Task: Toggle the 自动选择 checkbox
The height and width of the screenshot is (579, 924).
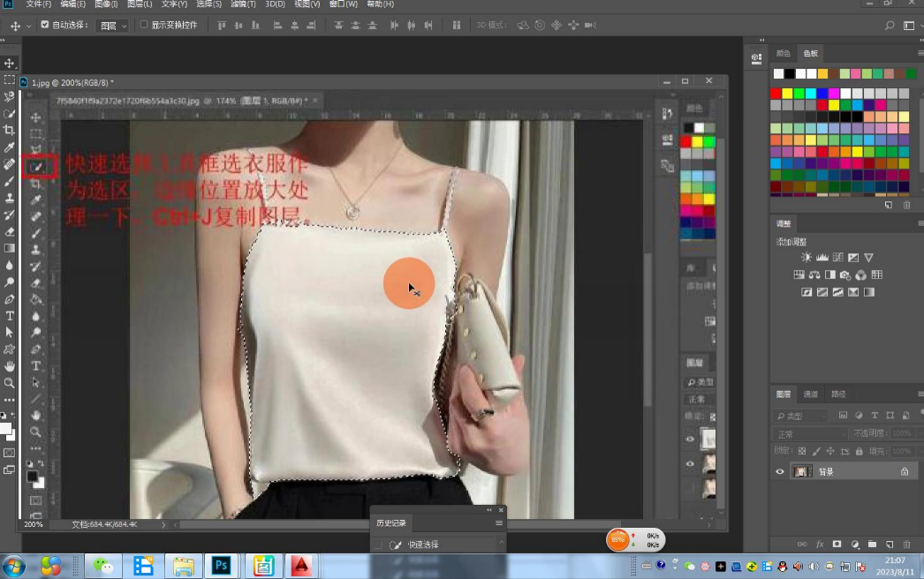Action: (45, 25)
